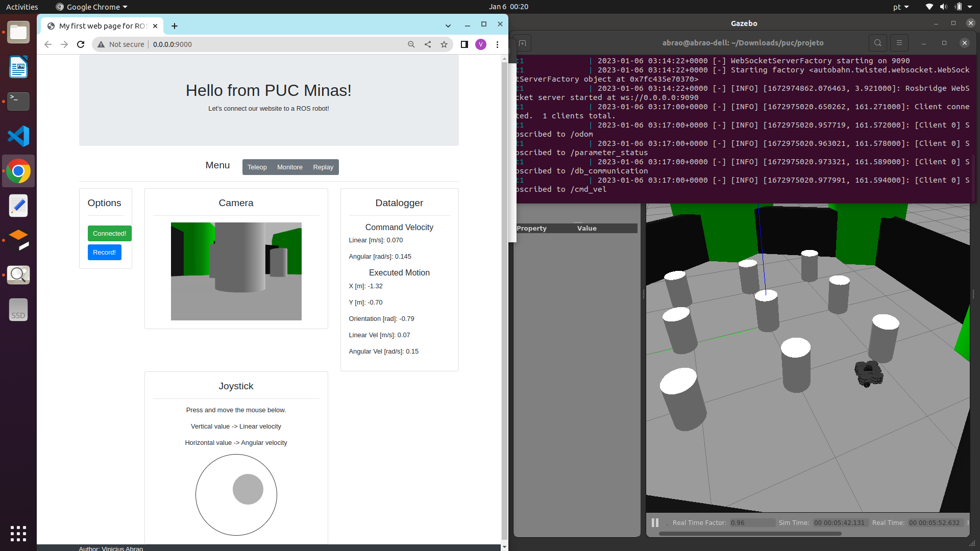Open the zoom magnifier in the address bar
980x551 pixels.
[411, 44]
